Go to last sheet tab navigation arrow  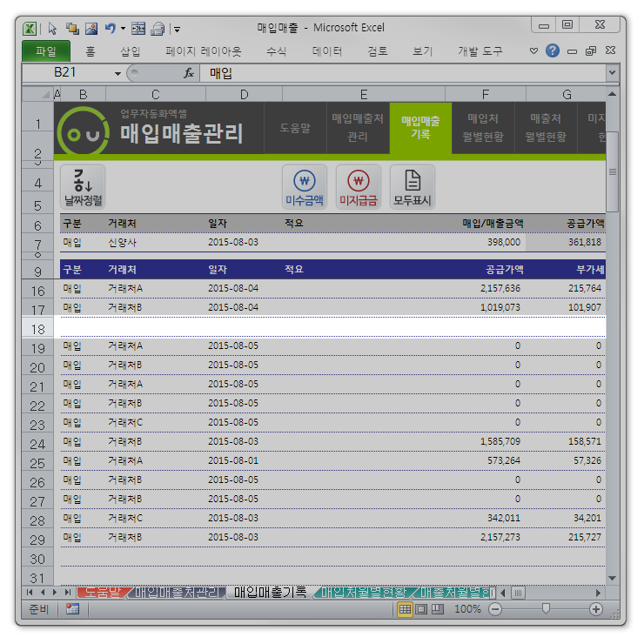click(x=68, y=593)
